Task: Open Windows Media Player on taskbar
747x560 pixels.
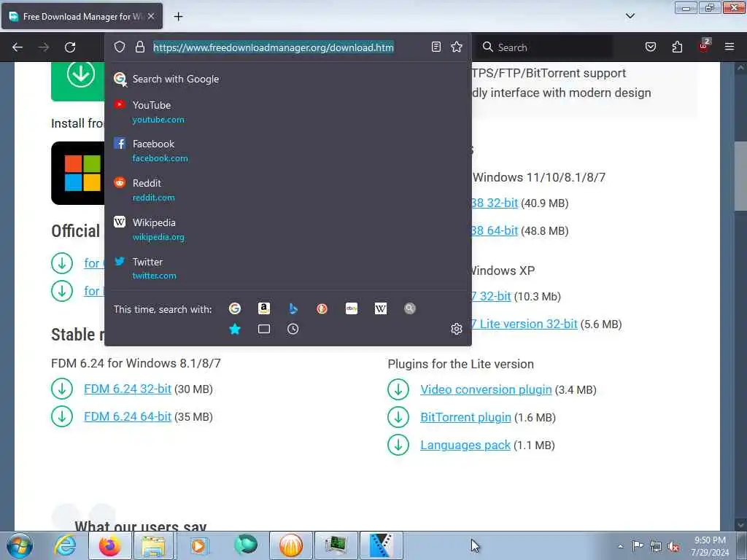Action: coord(198,545)
